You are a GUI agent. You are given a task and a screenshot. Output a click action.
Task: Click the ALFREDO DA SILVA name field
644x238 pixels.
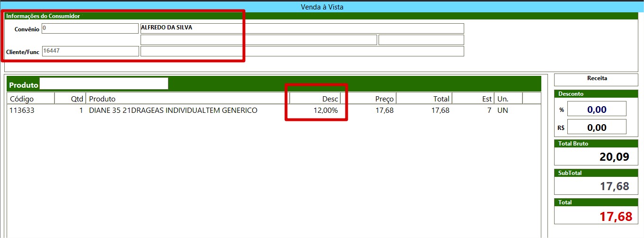click(x=302, y=28)
